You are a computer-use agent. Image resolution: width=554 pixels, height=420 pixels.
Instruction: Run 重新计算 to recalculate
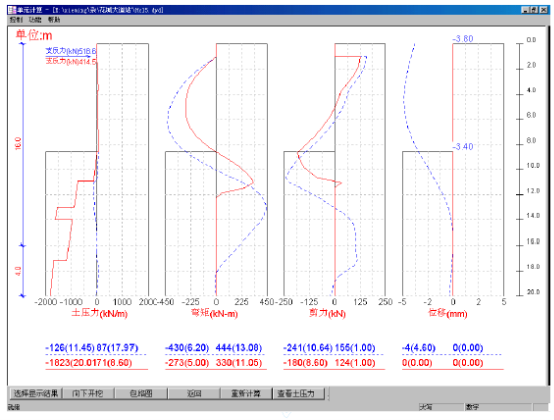[x=246, y=393]
